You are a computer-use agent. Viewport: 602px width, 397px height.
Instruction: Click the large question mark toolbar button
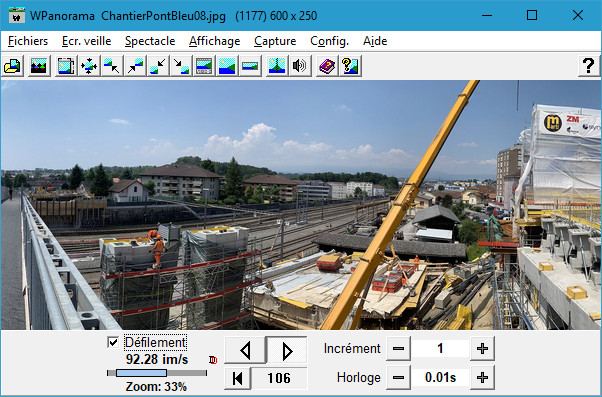pos(589,66)
